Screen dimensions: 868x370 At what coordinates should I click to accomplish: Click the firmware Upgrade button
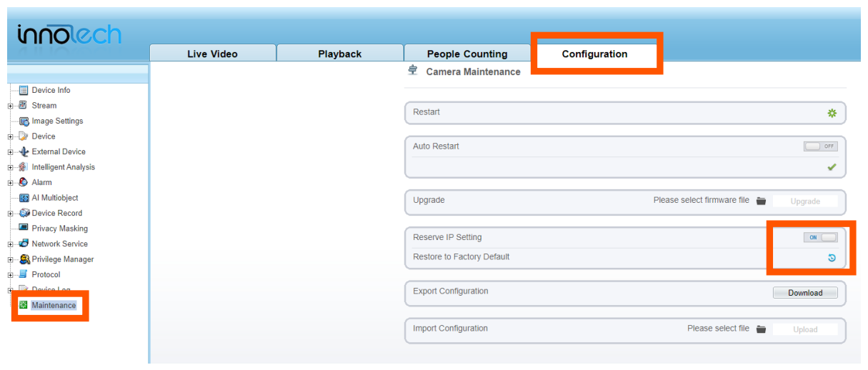(x=805, y=201)
